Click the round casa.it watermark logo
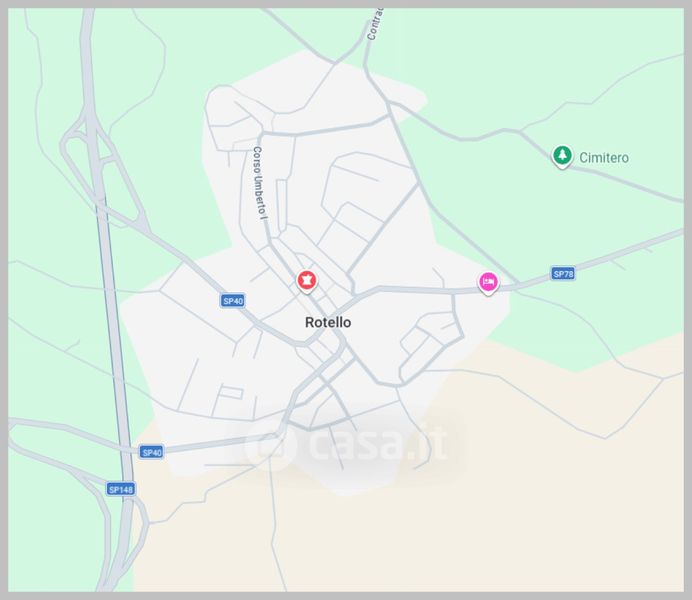The width and height of the screenshot is (692, 600). (272, 445)
